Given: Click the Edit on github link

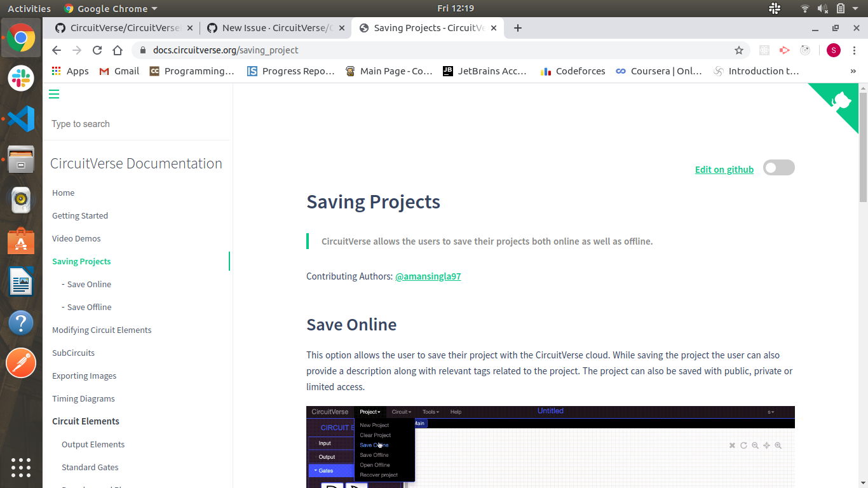Looking at the screenshot, I should (724, 169).
